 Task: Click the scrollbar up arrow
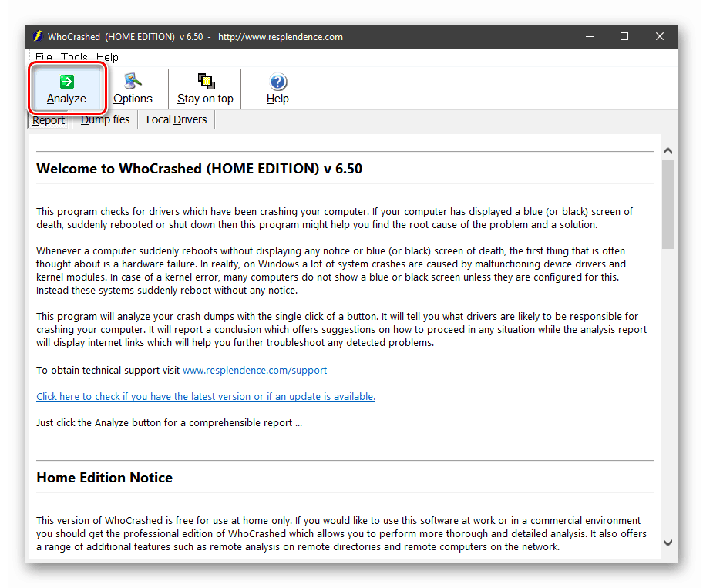click(x=668, y=150)
